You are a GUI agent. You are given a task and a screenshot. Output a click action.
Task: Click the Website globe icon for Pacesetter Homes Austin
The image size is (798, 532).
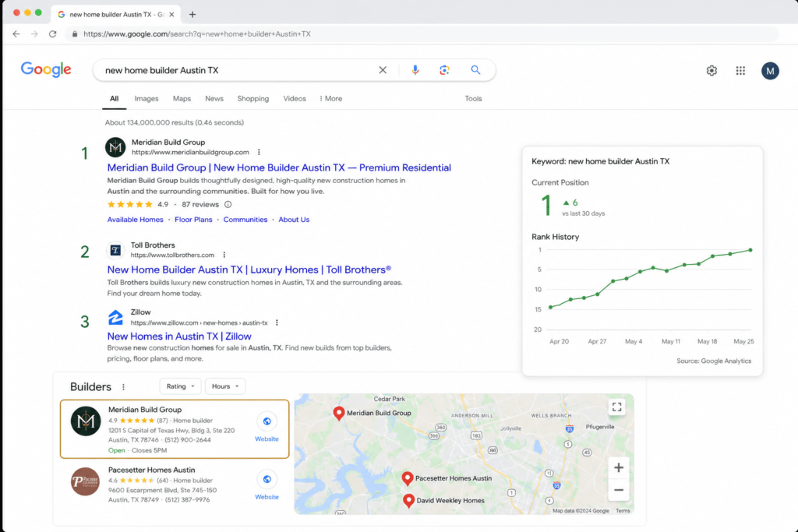[267, 479]
